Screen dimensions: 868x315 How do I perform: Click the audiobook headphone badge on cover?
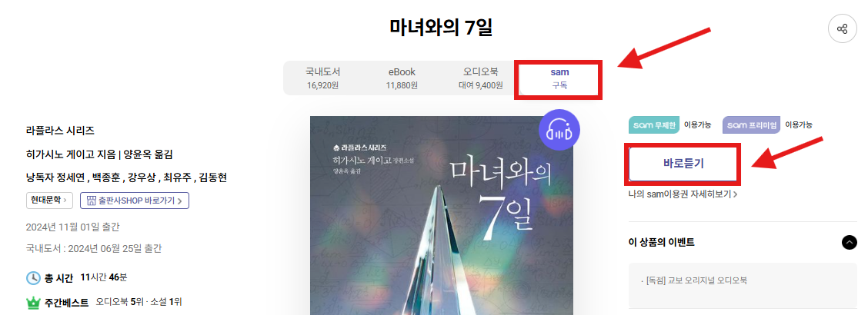pyautogui.click(x=559, y=130)
